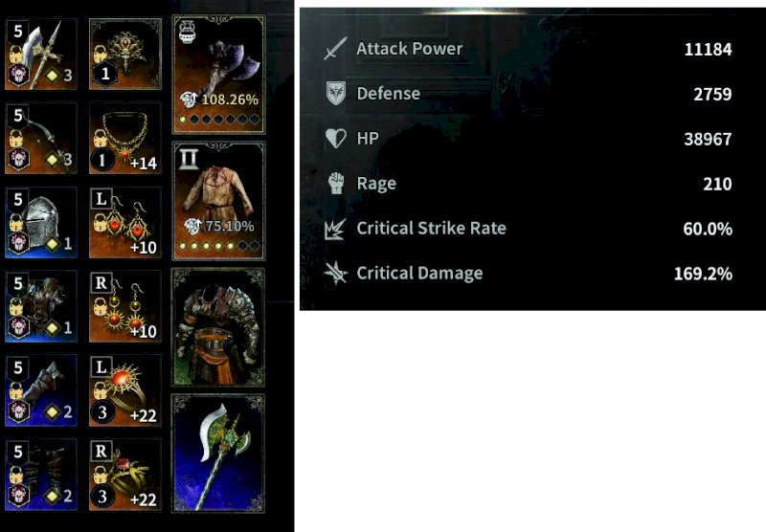
Task: Select the large heavy armor appearance card
Action: (218, 327)
